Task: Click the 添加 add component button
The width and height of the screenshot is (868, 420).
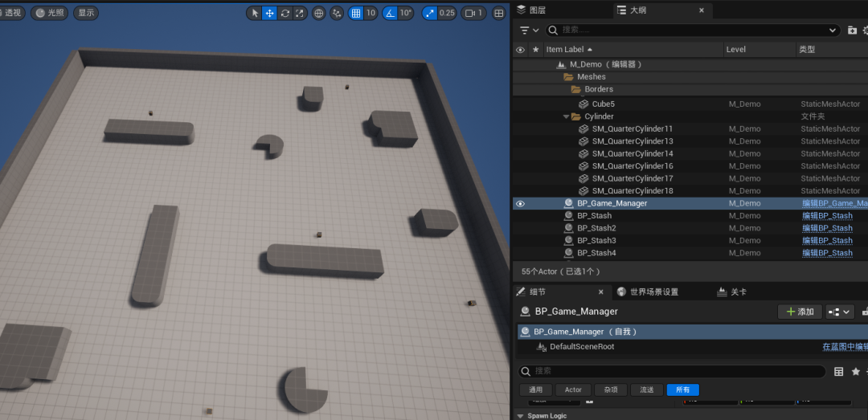Action: (x=800, y=312)
